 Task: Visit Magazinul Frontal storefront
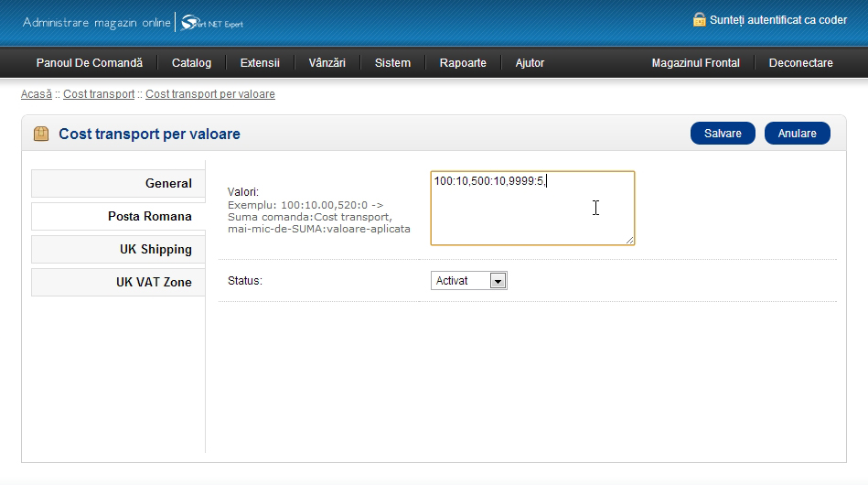(695, 63)
